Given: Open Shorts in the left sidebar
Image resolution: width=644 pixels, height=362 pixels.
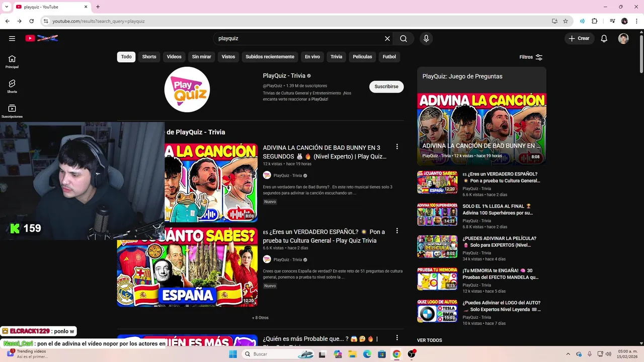Looking at the screenshot, I should pos(12,86).
